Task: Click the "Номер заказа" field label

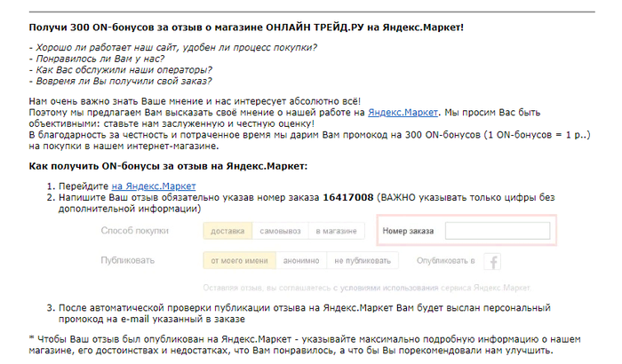Action: [x=409, y=232]
